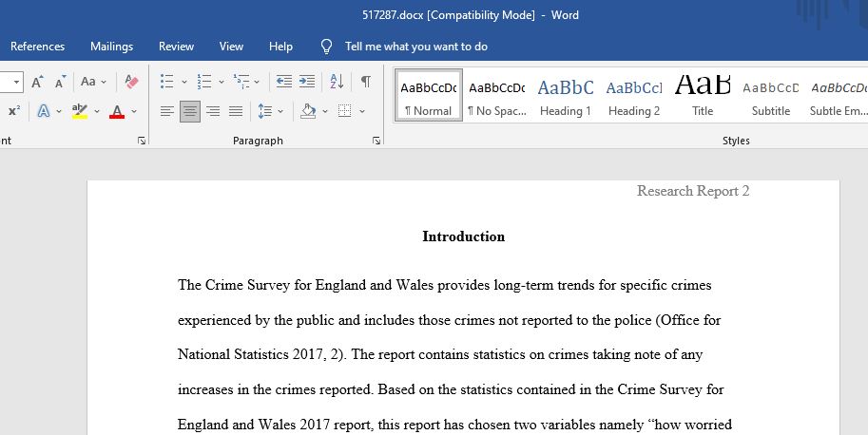
Task: Switch to the Mailings tab
Action: [112, 47]
